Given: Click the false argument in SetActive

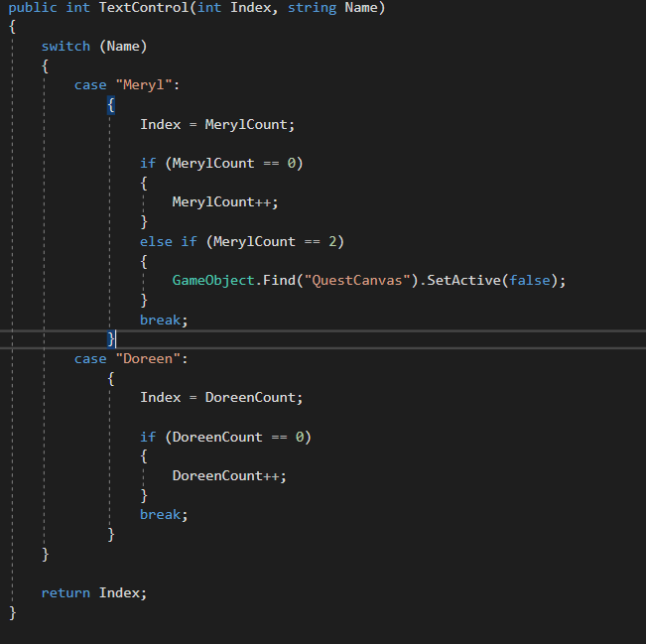Looking at the screenshot, I should point(530,280).
